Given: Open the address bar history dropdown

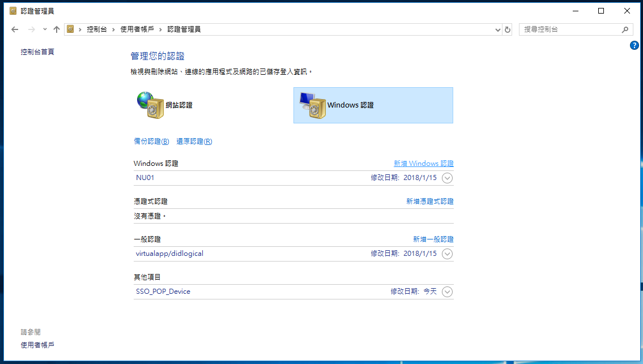Looking at the screenshot, I should (x=497, y=29).
